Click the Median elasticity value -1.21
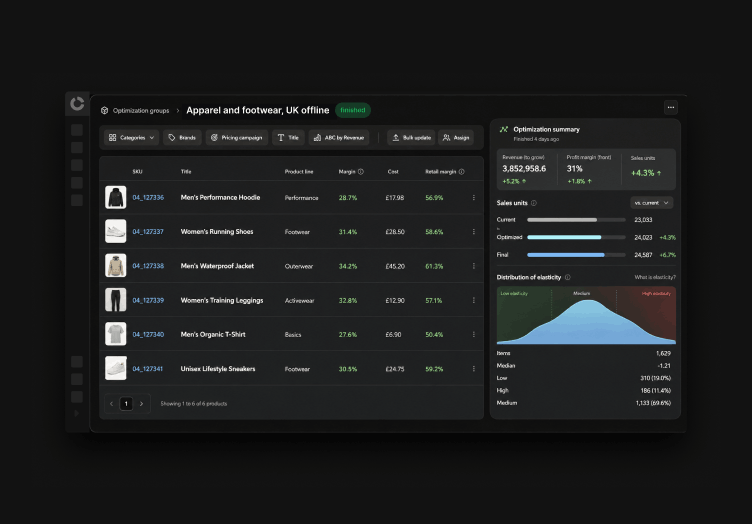Screen dimensions: 752x524 pyautogui.click(x=664, y=366)
